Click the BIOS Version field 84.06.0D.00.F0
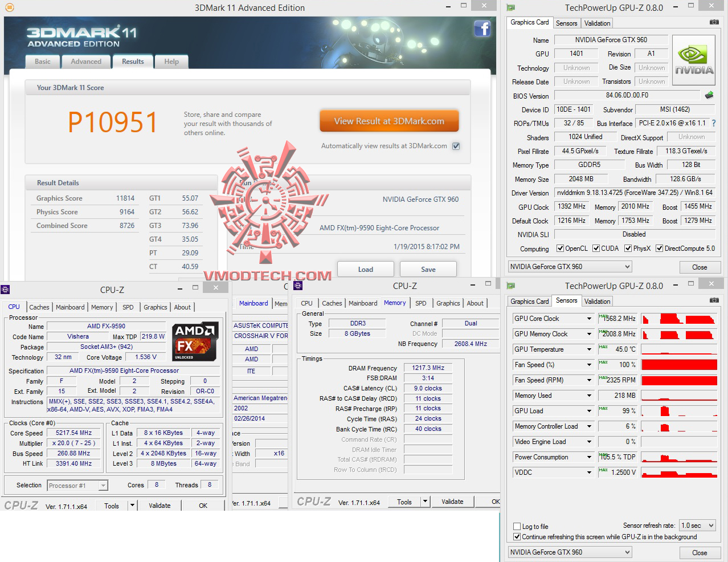Viewport: 728px width, 562px height. click(x=627, y=95)
